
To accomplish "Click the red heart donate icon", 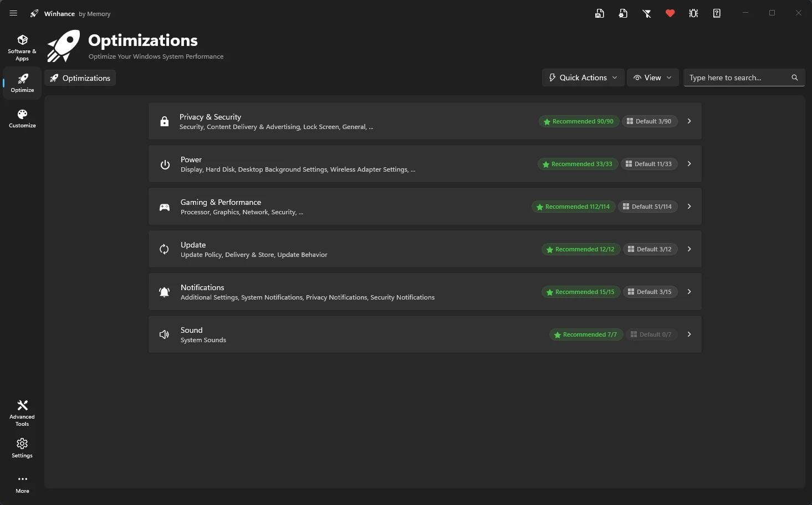I will coord(670,13).
